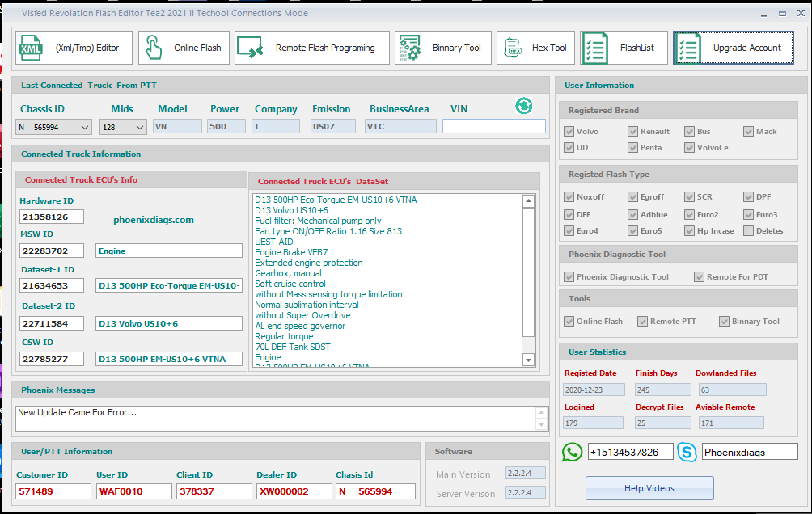
Task: Click the Dataset-1 ID field 21634653
Action: [x=52, y=286]
